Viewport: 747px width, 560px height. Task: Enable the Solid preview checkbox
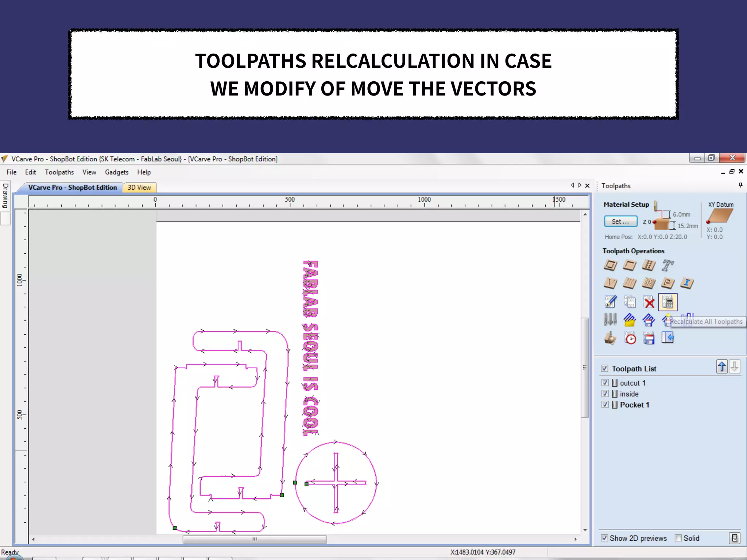click(678, 538)
